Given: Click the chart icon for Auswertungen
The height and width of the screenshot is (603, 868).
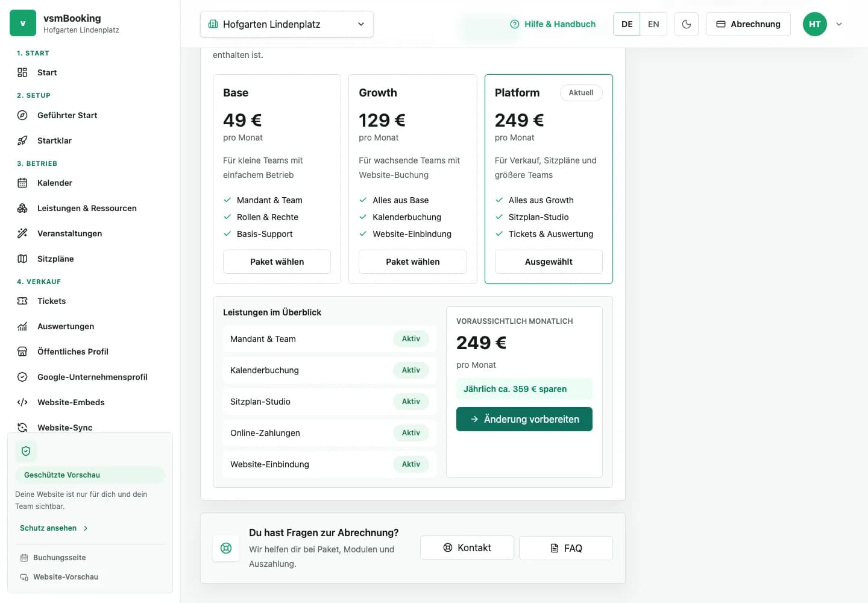Looking at the screenshot, I should click(22, 326).
